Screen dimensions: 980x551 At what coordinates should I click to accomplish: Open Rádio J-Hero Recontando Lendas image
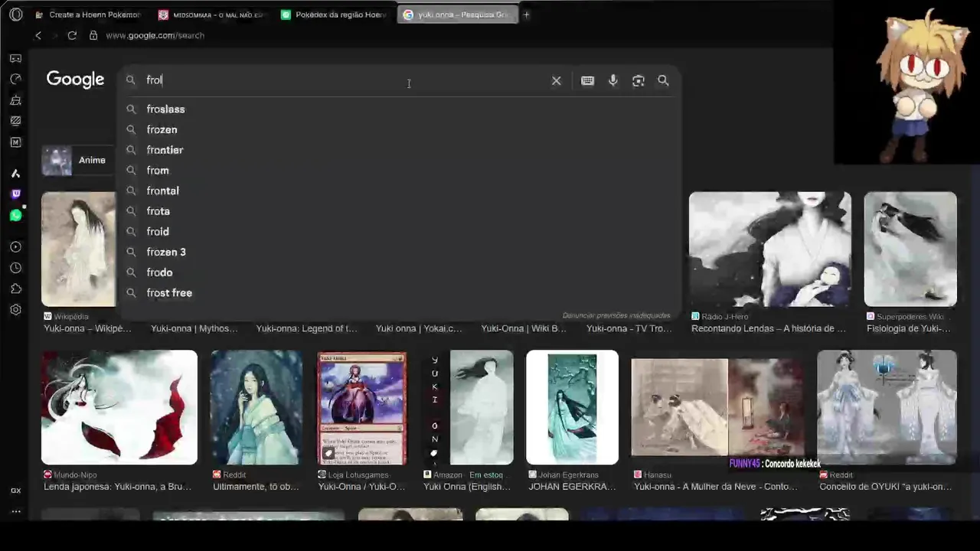[769, 249]
